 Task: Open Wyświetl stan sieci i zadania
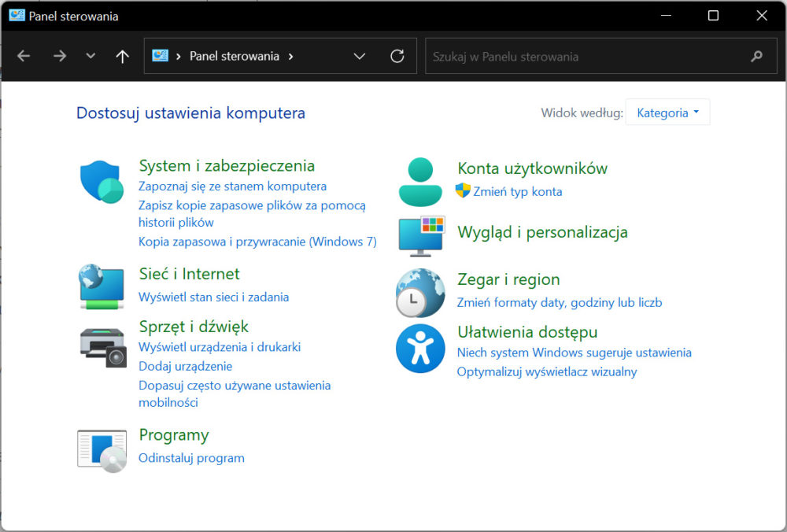click(214, 297)
